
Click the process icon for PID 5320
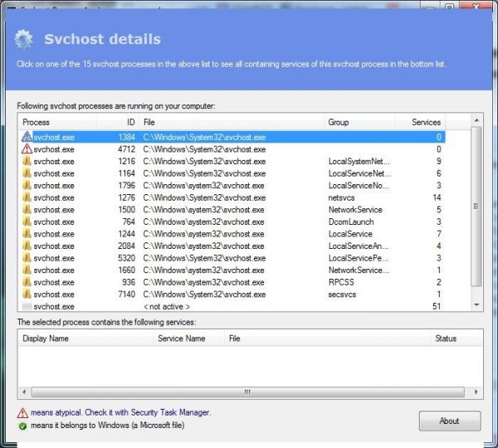coord(27,257)
